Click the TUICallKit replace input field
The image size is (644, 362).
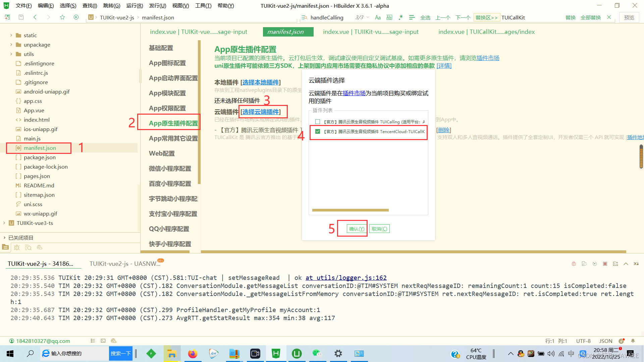pyautogui.click(x=532, y=17)
